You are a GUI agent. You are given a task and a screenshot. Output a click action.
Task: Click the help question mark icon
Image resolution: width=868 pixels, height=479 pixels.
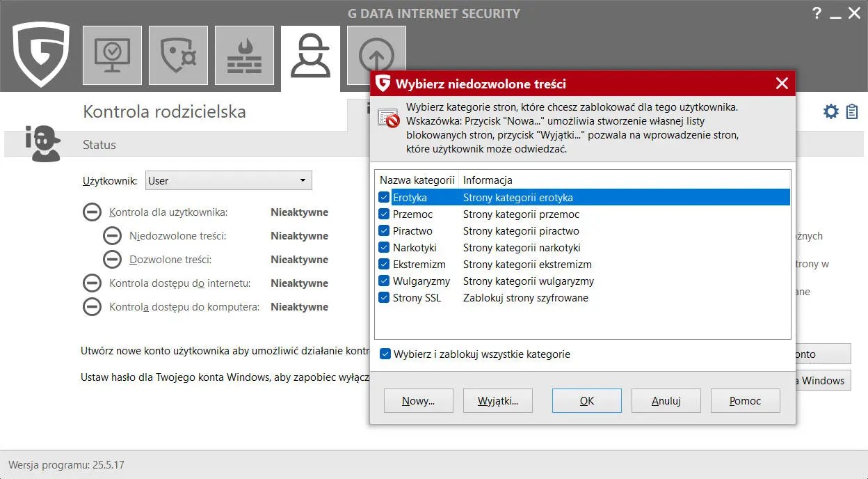(x=817, y=13)
